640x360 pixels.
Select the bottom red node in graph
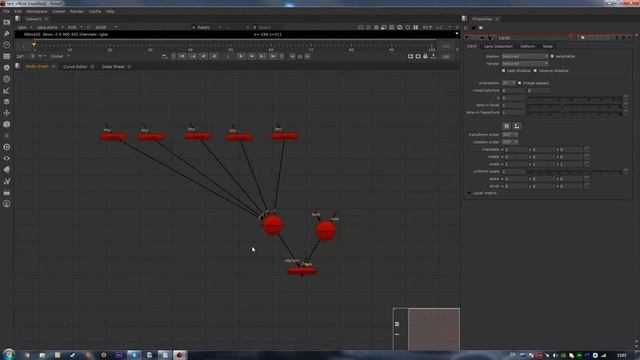(x=302, y=270)
